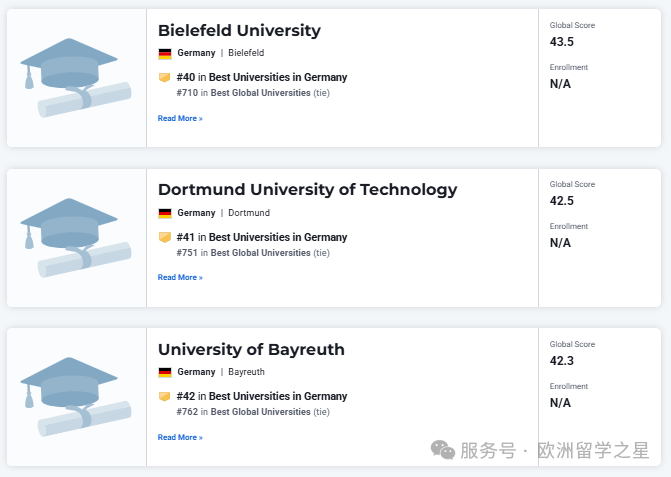Click the Bielefeld University graduation cap image

tap(76, 78)
